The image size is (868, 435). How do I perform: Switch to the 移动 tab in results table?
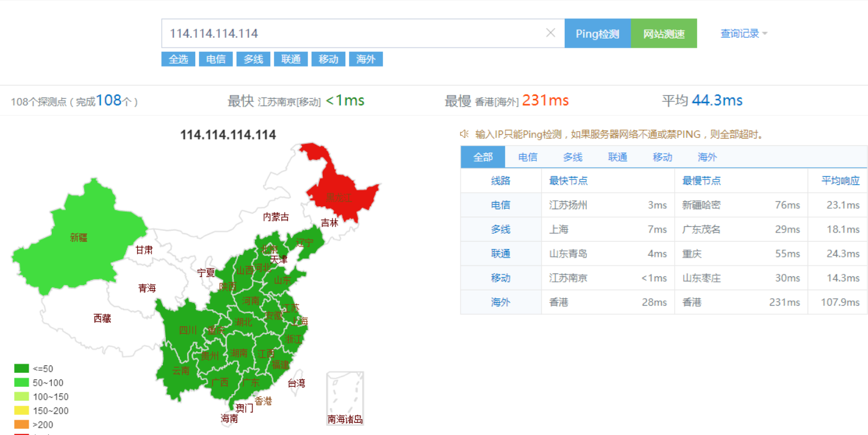tap(662, 157)
